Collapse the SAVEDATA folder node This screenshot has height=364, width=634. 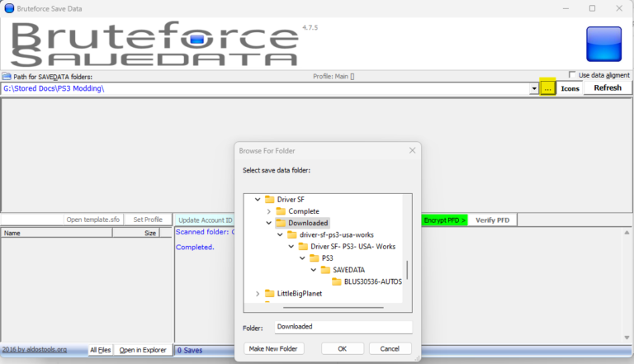(314, 270)
